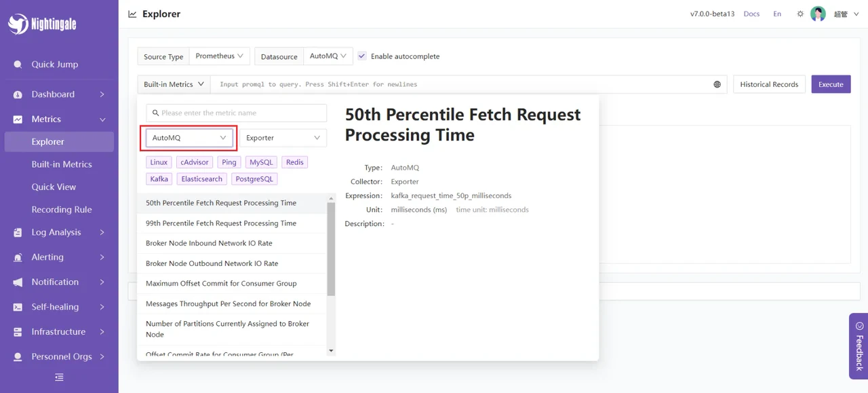Uncheck the Enable autocomplete checkbox

pyautogui.click(x=362, y=56)
